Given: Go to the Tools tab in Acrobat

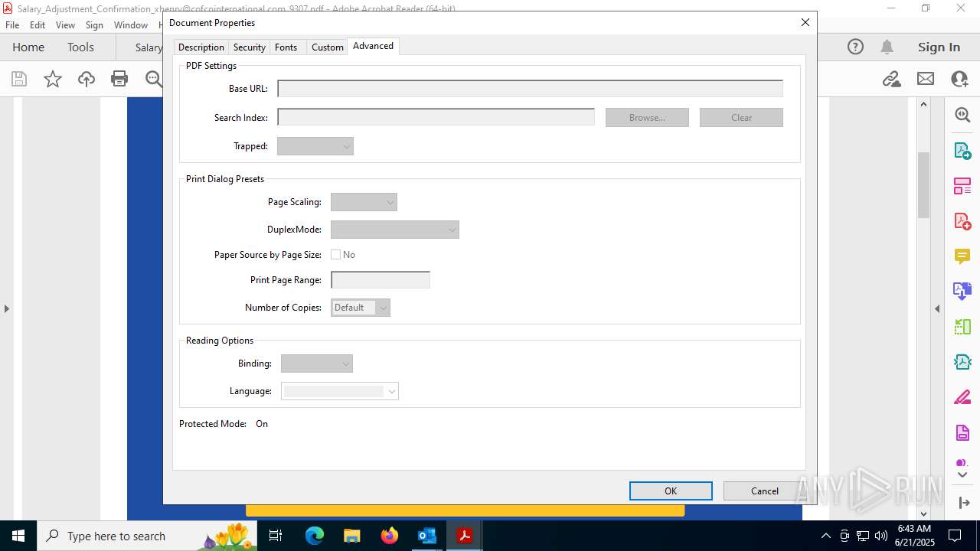Looking at the screenshot, I should (80, 47).
